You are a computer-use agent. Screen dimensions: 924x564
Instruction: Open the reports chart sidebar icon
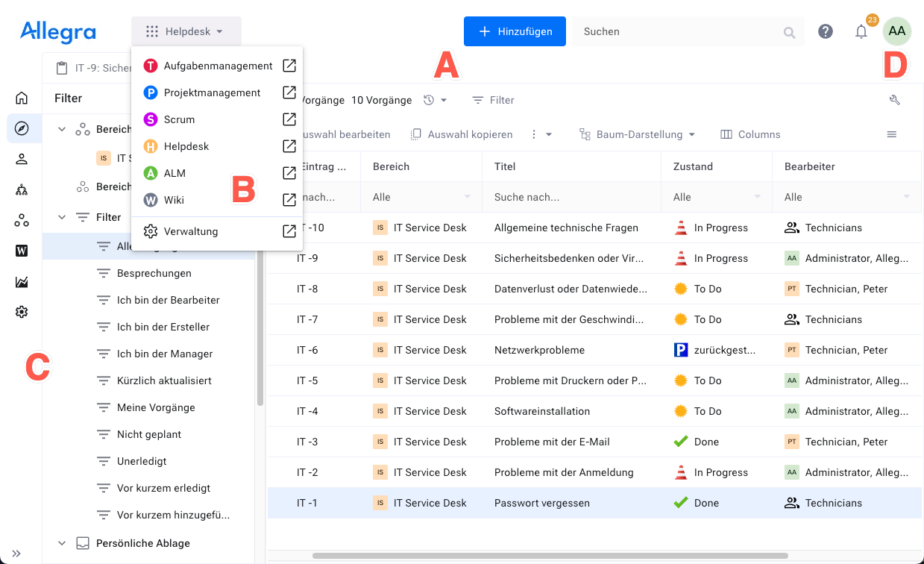[22, 282]
